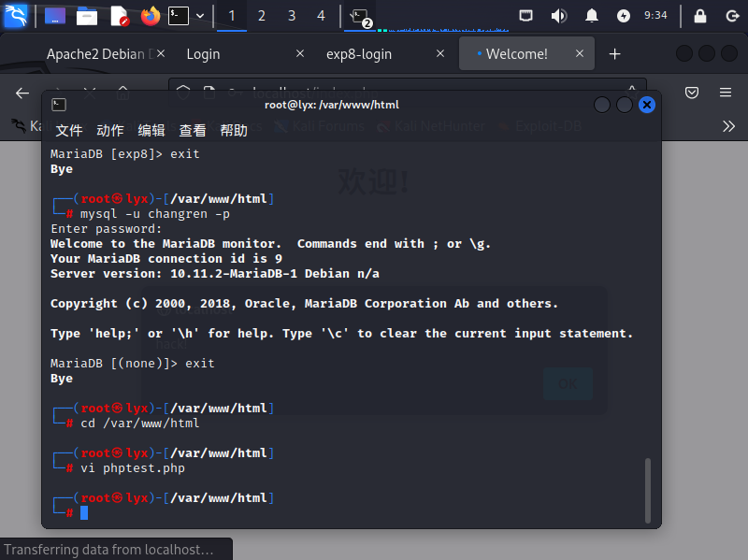Click the 'Server version: 10.11.2-MariaDB-1' line
Screen dimensions: 748x560
pyautogui.click(x=215, y=274)
